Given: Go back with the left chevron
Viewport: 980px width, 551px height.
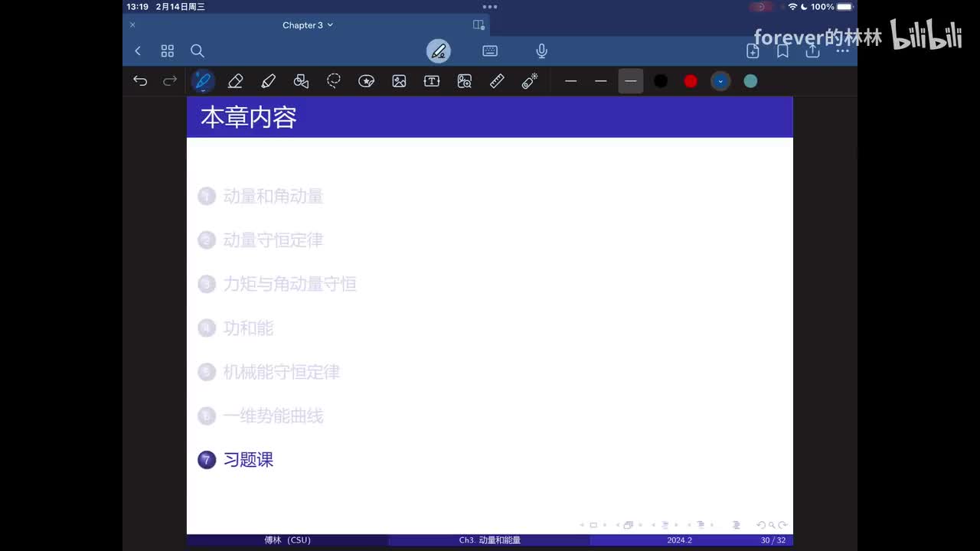Looking at the screenshot, I should [138, 51].
